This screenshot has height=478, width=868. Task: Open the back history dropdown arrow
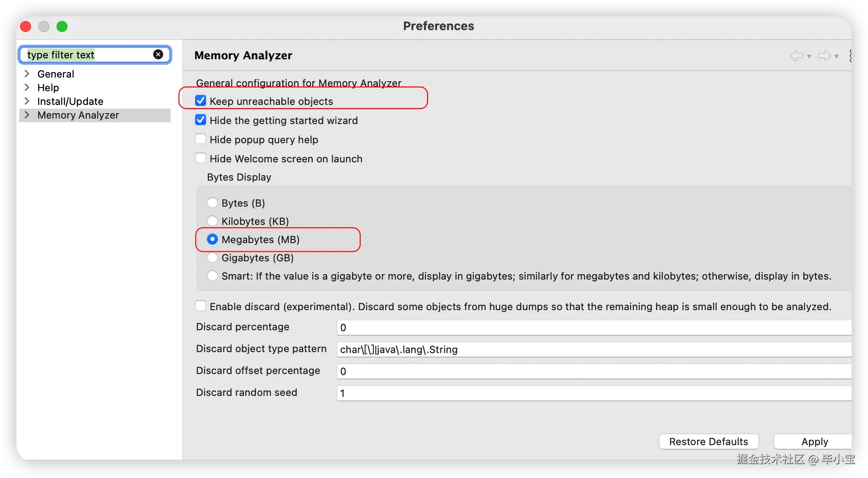coord(809,56)
